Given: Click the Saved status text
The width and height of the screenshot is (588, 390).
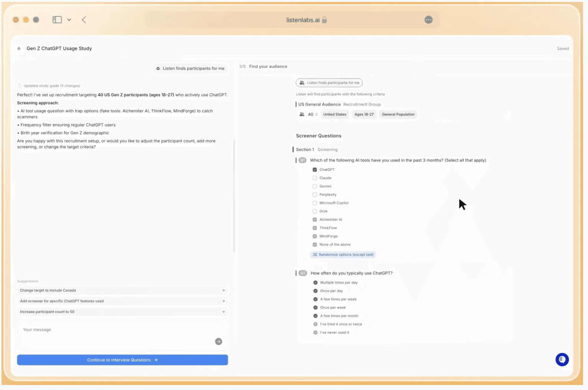Looking at the screenshot, I should tap(563, 49).
